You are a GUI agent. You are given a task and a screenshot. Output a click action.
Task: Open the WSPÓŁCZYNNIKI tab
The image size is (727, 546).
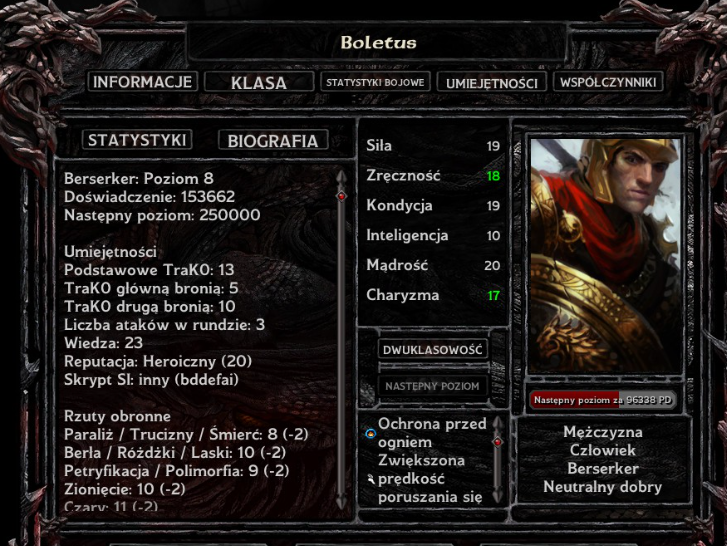click(608, 83)
